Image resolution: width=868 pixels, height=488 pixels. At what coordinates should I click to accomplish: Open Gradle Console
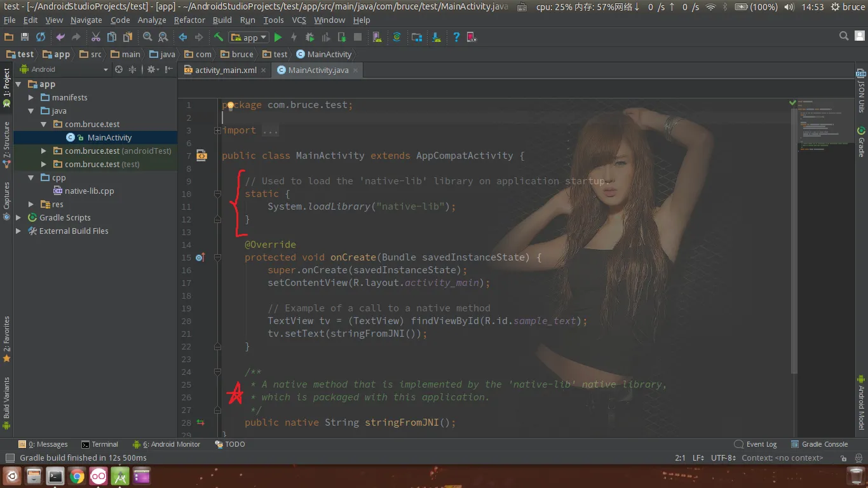point(819,444)
